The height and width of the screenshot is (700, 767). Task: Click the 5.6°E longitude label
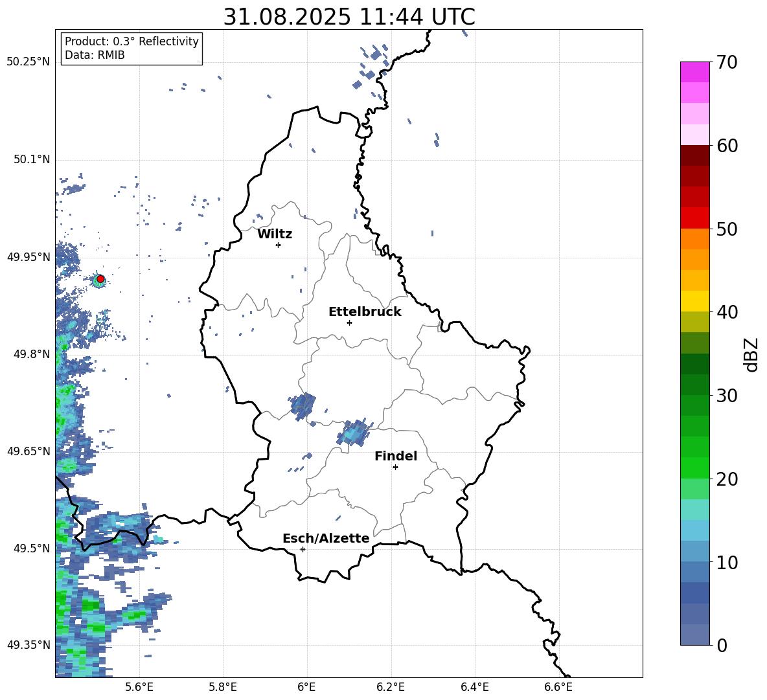point(139,687)
